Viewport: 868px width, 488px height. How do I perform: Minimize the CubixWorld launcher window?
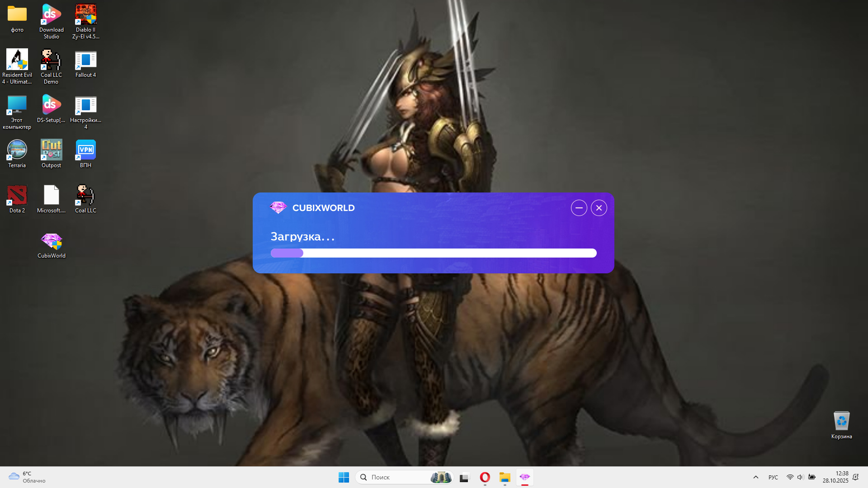click(579, 208)
